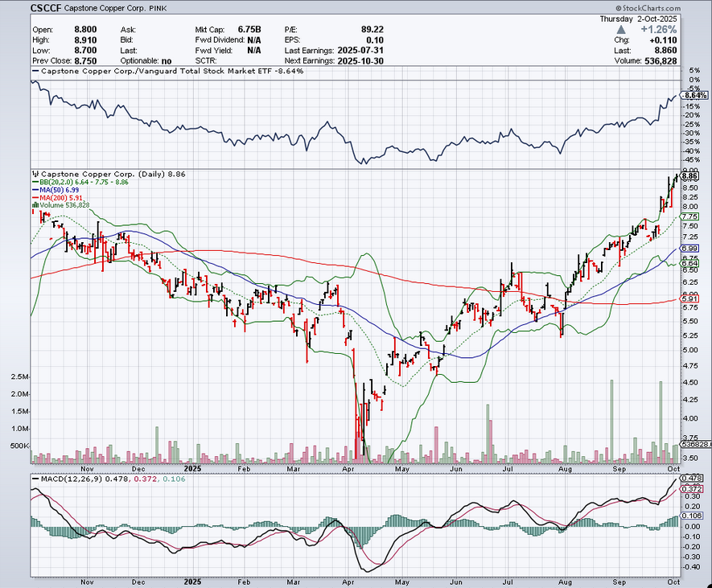Click the SCTR label

(206, 61)
